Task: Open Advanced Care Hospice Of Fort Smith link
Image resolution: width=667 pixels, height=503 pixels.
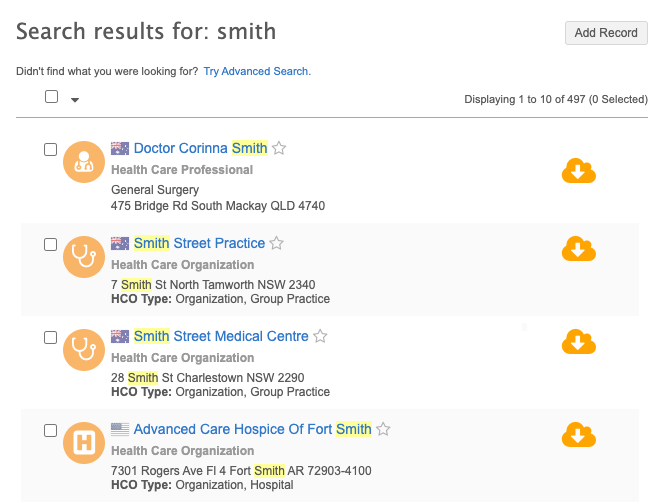Action: 252,430
